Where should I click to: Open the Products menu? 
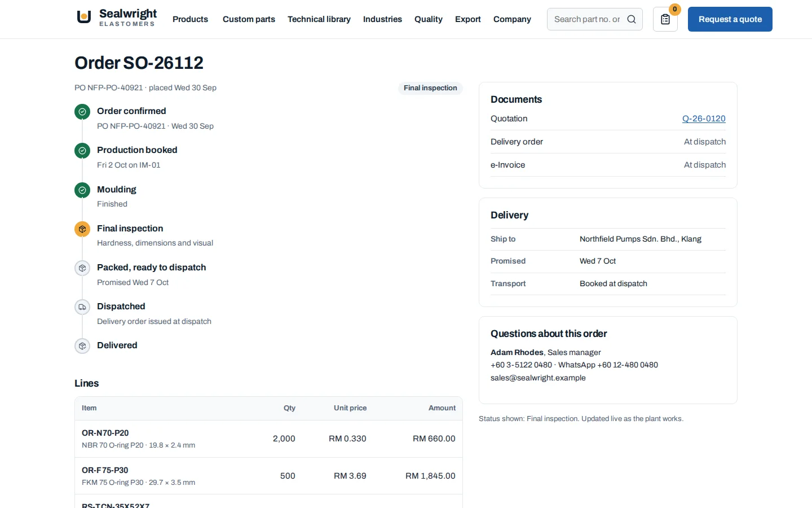tap(190, 19)
